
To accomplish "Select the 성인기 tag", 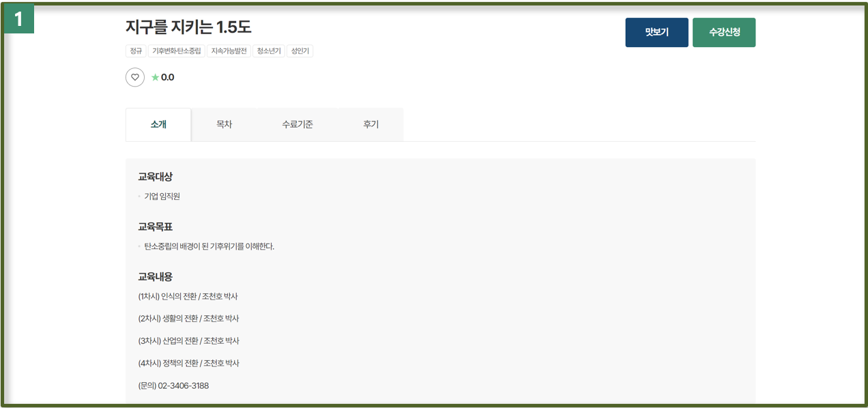I will tap(300, 51).
